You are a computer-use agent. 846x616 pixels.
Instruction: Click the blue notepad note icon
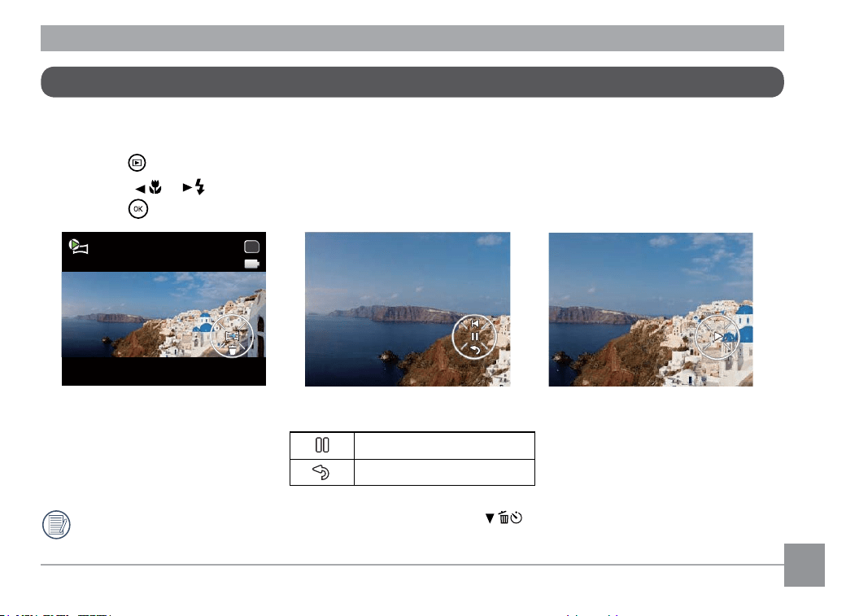[x=57, y=525]
